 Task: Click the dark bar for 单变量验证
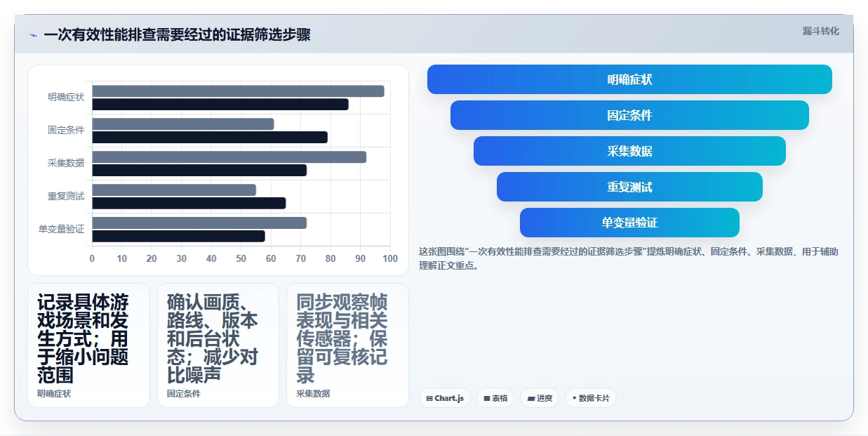[178, 237]
